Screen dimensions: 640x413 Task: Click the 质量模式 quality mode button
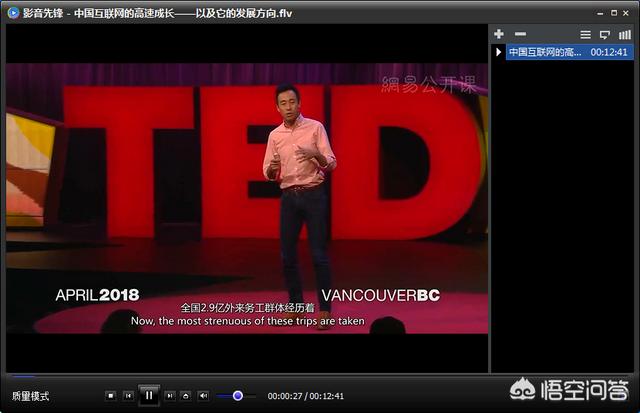click(x=31, y=396)
